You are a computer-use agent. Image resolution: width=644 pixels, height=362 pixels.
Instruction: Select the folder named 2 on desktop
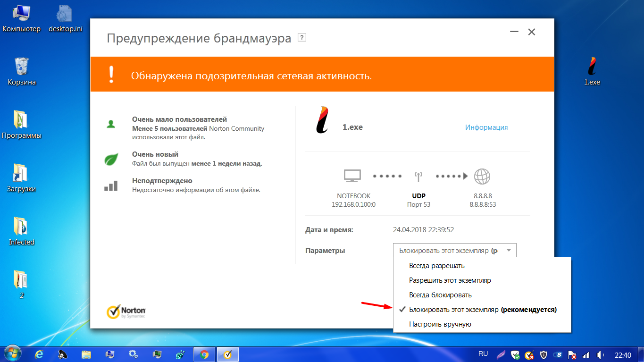pos(22,285)
